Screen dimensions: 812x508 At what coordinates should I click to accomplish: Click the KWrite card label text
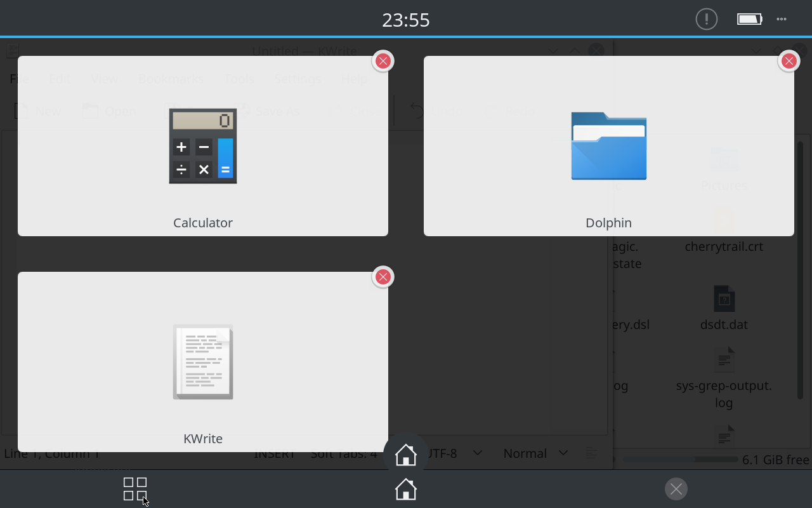pos(203,439)
